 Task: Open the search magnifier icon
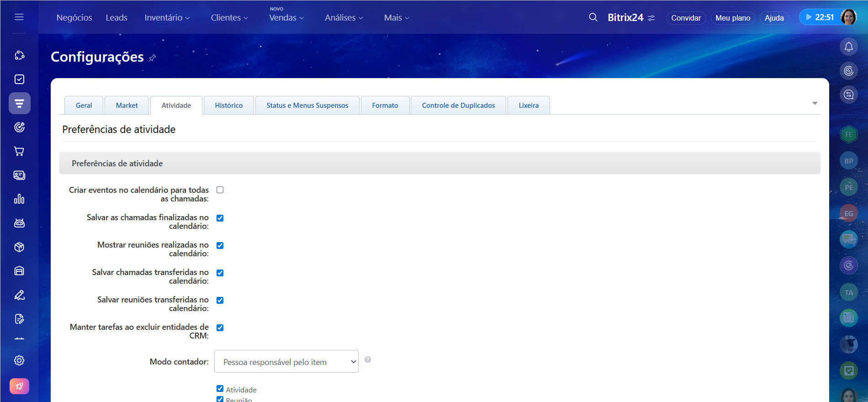pyautogui.click(x=593, y=17)
